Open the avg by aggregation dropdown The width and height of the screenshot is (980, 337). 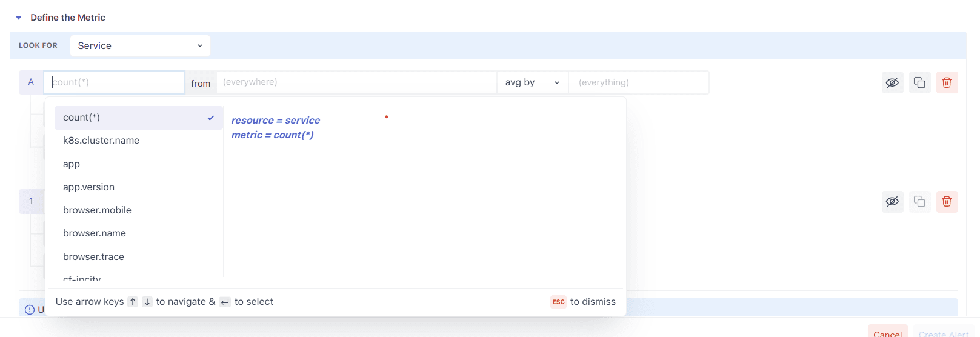(532, 82)
